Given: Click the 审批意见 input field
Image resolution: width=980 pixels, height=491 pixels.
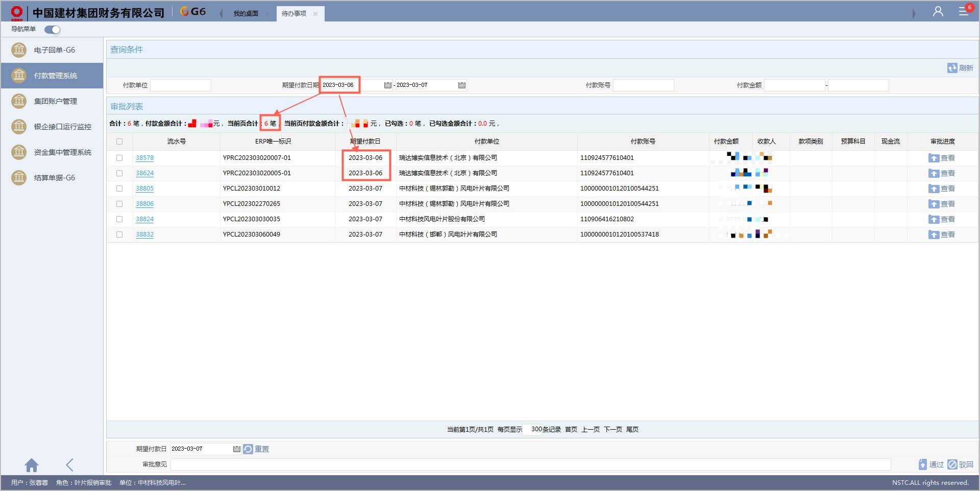Looking at the screenshot, I should point(530,464).
